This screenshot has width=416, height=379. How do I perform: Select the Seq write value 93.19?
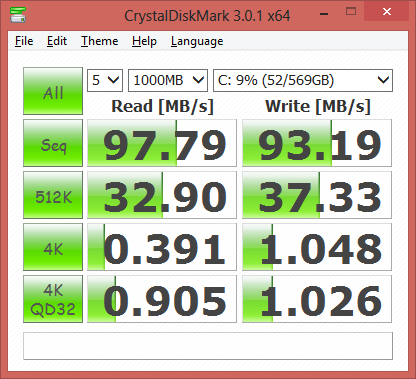317,143
